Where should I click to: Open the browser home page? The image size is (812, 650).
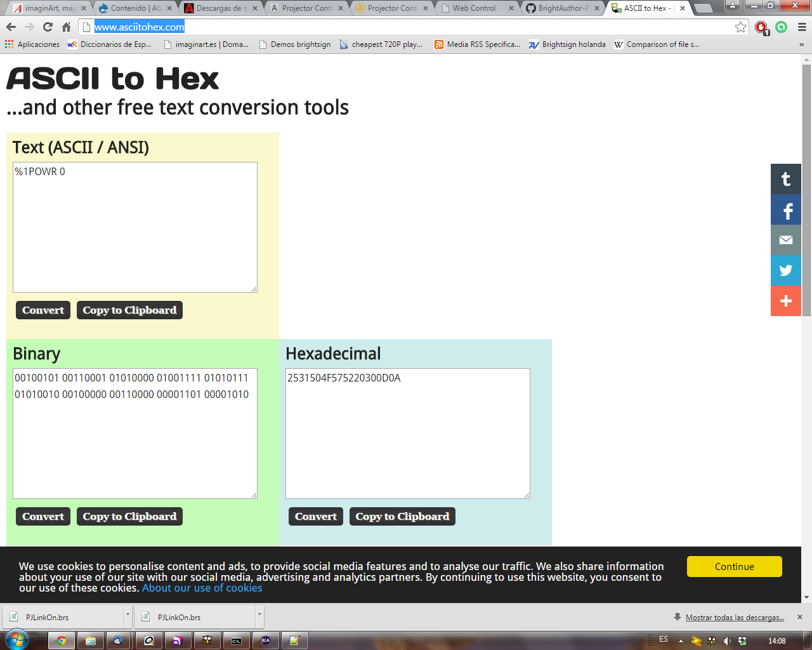66,27
